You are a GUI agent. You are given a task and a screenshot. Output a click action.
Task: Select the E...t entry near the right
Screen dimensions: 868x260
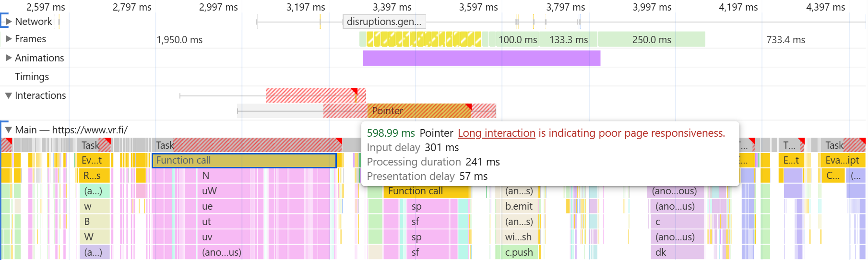click(791, 160)
